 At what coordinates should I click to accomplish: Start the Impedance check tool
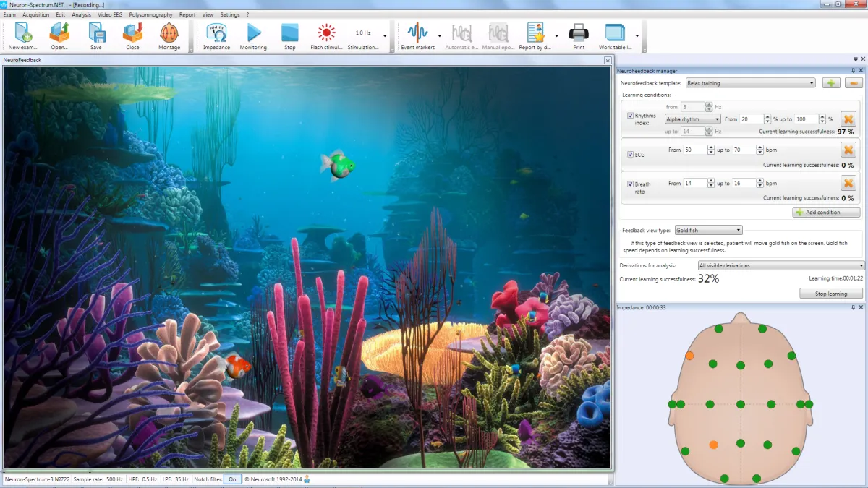click(x=216, y=33)
